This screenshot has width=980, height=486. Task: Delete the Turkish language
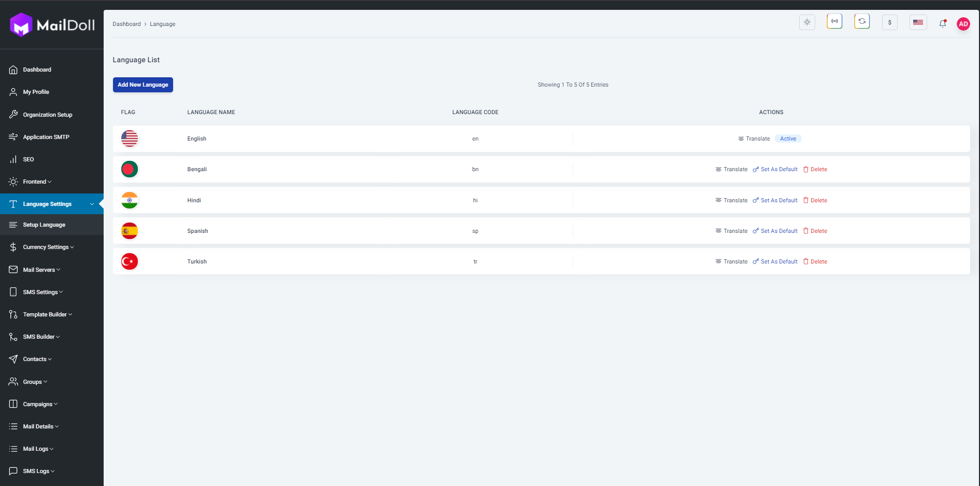tap(815, 261)
